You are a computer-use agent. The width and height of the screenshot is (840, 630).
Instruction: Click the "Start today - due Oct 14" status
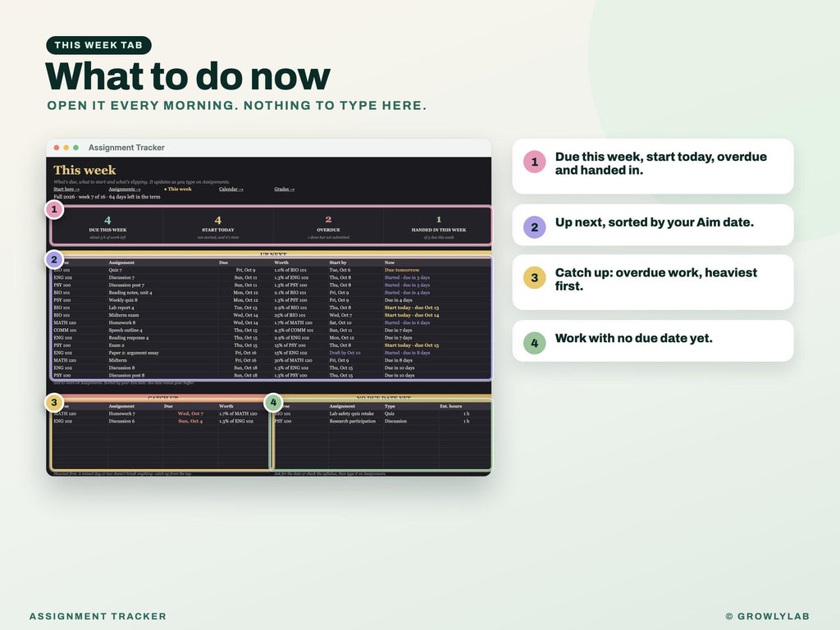(412, 315)
